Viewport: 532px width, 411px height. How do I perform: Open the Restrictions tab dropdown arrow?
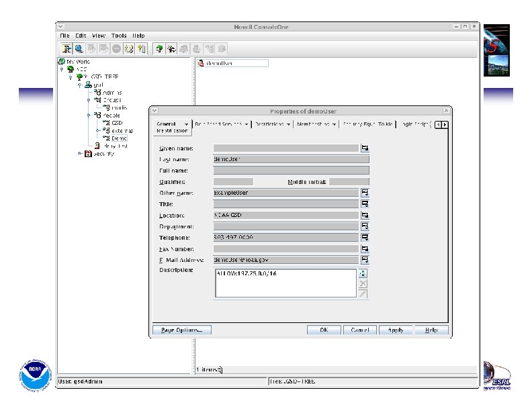288,124
